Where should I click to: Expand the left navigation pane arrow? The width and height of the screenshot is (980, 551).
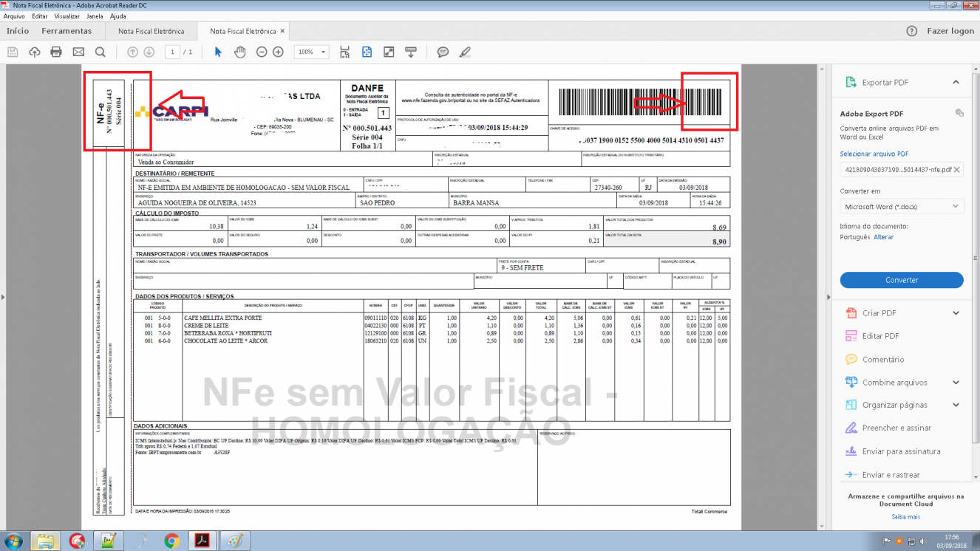point(3,297)
